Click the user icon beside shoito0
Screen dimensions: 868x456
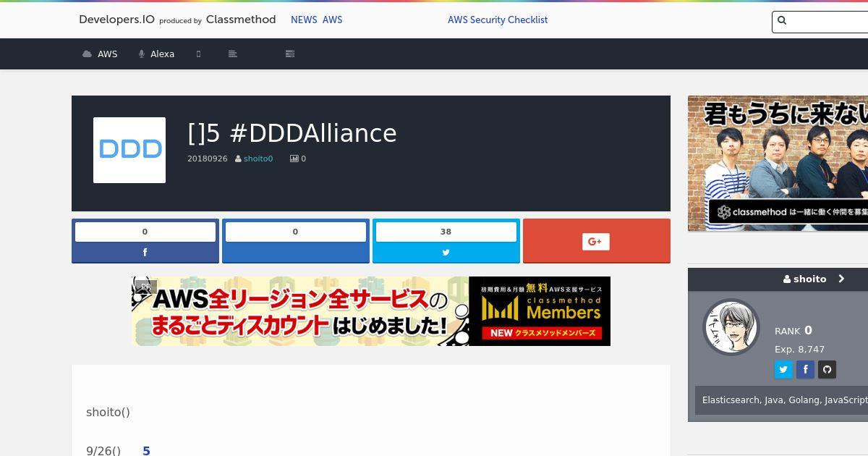coord(238,159)
